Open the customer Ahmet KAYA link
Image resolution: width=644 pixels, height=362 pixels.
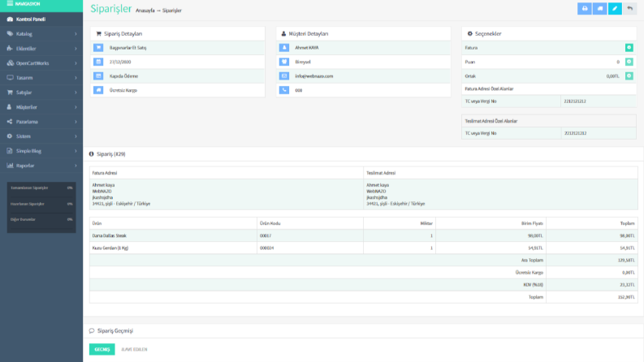pos(306,48)
